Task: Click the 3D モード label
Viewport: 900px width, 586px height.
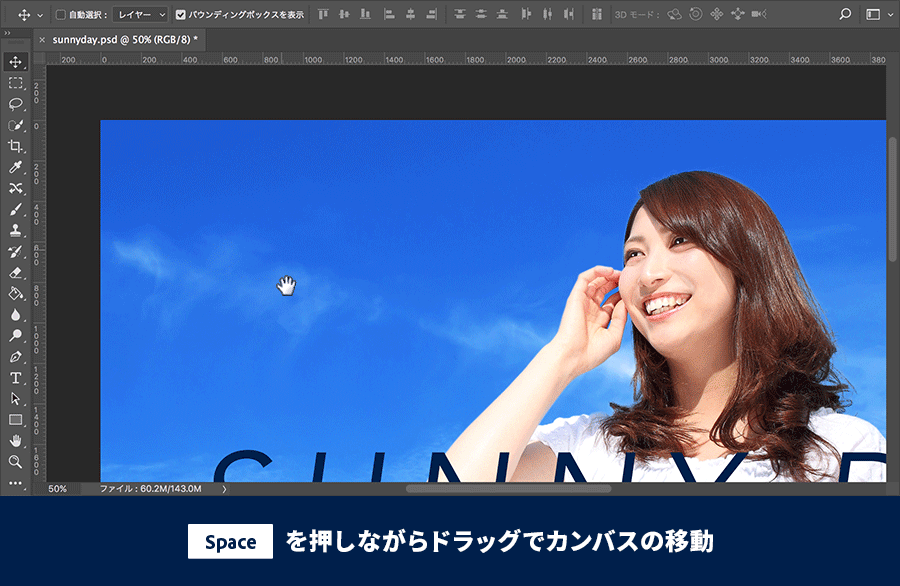Action: [x=638, y=14]
